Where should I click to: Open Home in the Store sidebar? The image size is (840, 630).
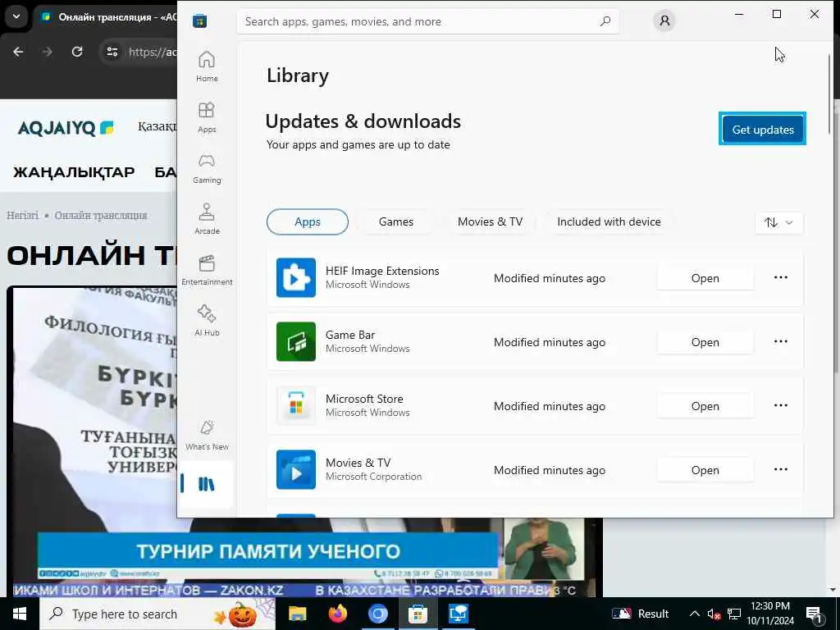[x=207, y=66]
